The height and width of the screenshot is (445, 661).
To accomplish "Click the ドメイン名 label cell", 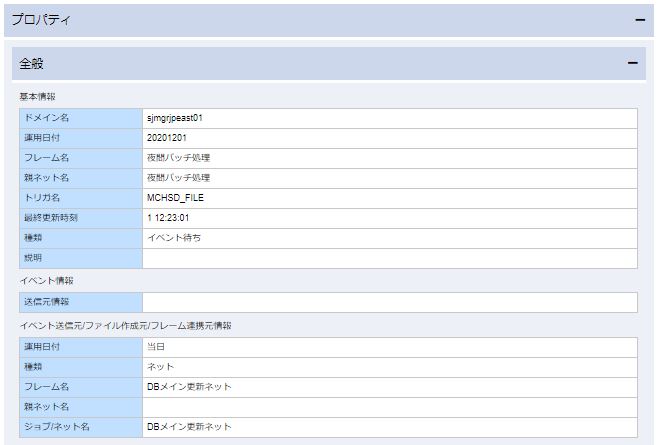I will [81, 118].
